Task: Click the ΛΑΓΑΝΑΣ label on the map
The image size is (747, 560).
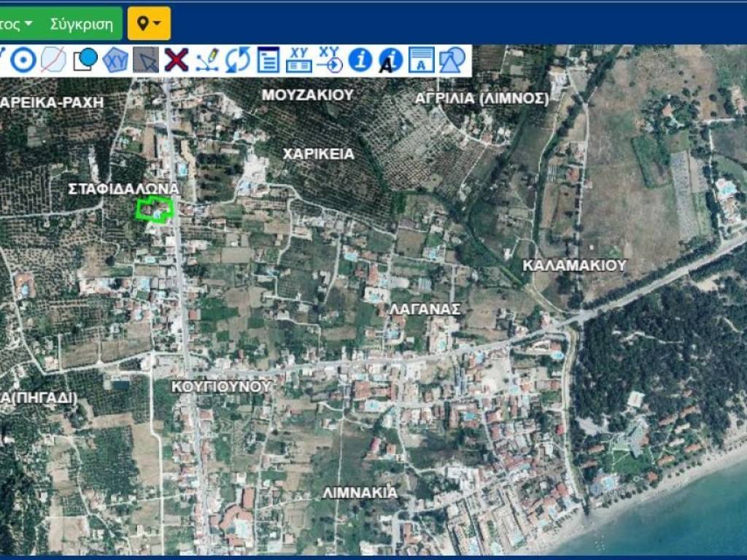Action: tap(425, 309)
